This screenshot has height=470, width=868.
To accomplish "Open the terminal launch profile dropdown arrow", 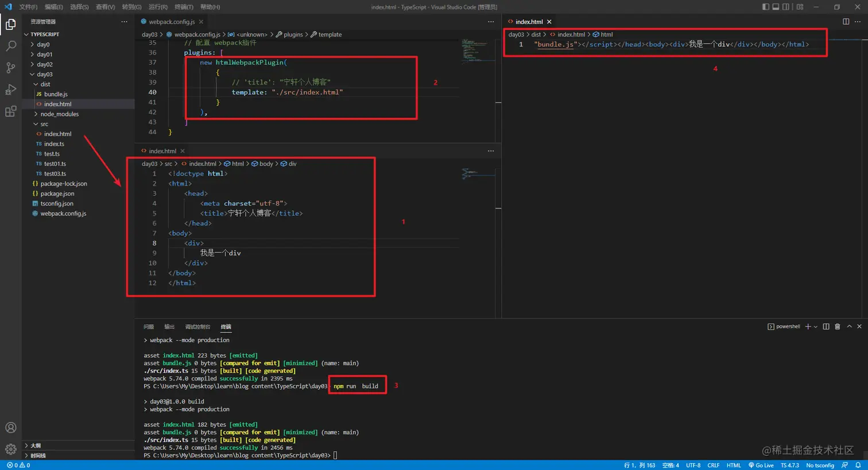I will tap(815, 327).
